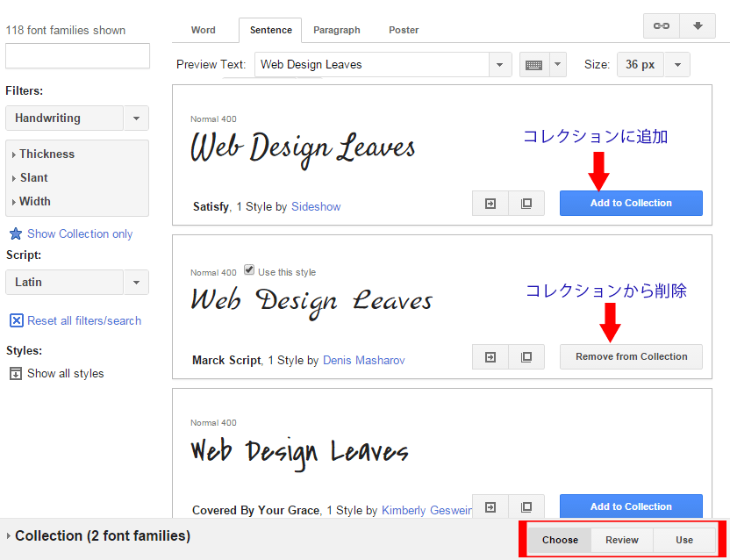Click pop-out icon for Satisfy font
Image resolution: width=730 pixels, height=560 pixels.
(x=526, y=204)
